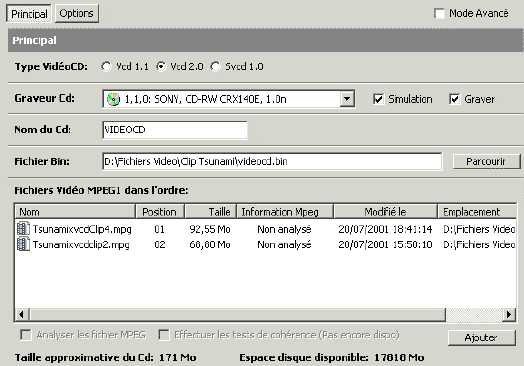Click the date 20/07/2001 15:50:10
Image resolution: width=524 pixels, height=366 pixels.
pos(385,245)
